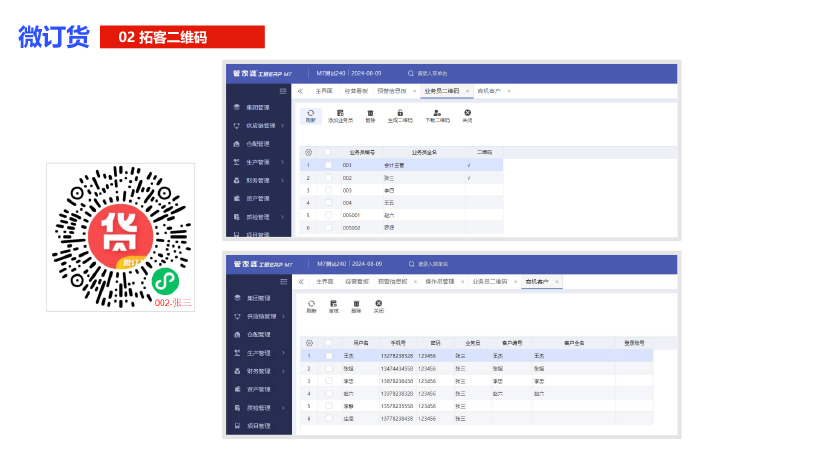Expand 生产管理 in lower sidebar
The width and height of the screenshot is (820, 461).
coord(258,352)
